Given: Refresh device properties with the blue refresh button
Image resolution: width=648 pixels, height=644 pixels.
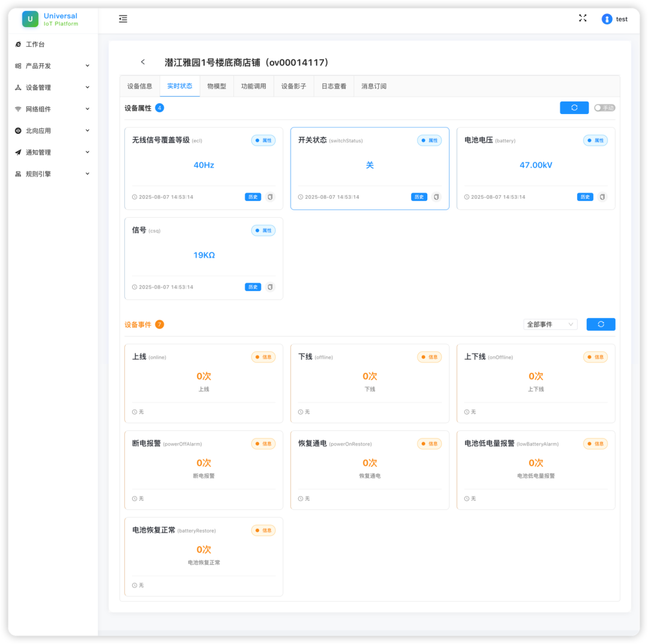Looking at the screenshot, I should (574, 107).
